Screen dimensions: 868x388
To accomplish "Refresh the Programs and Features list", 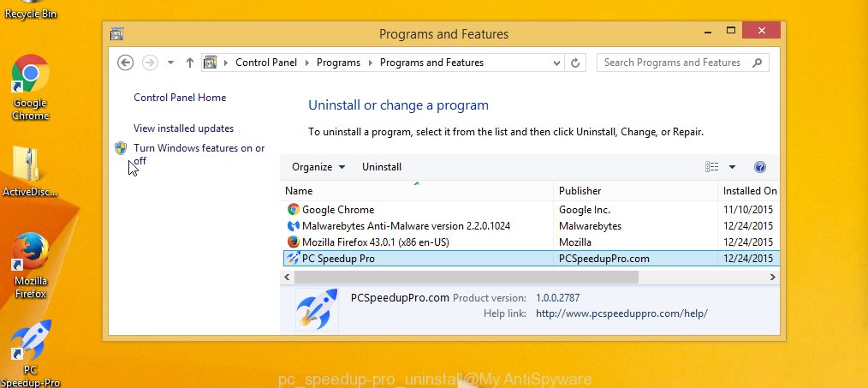I will (x=575, y=63).
